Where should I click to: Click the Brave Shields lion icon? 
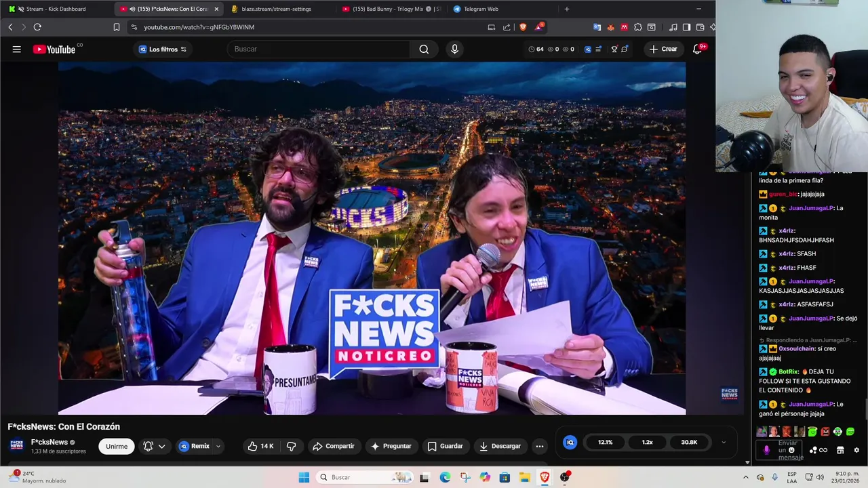523,27
